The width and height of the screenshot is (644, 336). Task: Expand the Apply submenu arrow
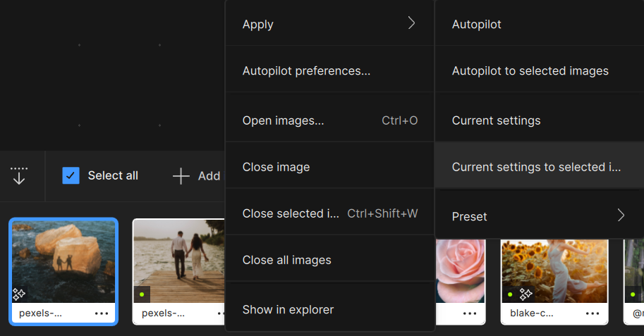[x=411, y=23]
